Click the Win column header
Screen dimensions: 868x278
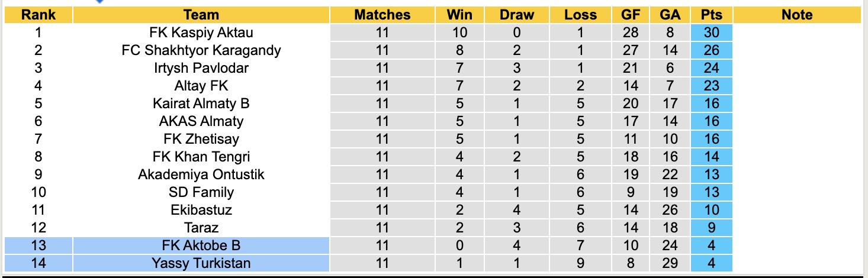pos(459,15)
